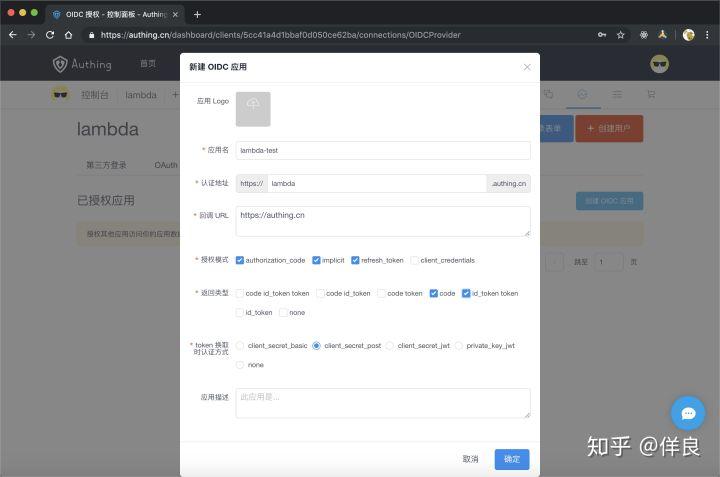The width and height of the screenshot is (720, 477).
Task: Click the Authing shield logo
Action: (x=60, y=64)
